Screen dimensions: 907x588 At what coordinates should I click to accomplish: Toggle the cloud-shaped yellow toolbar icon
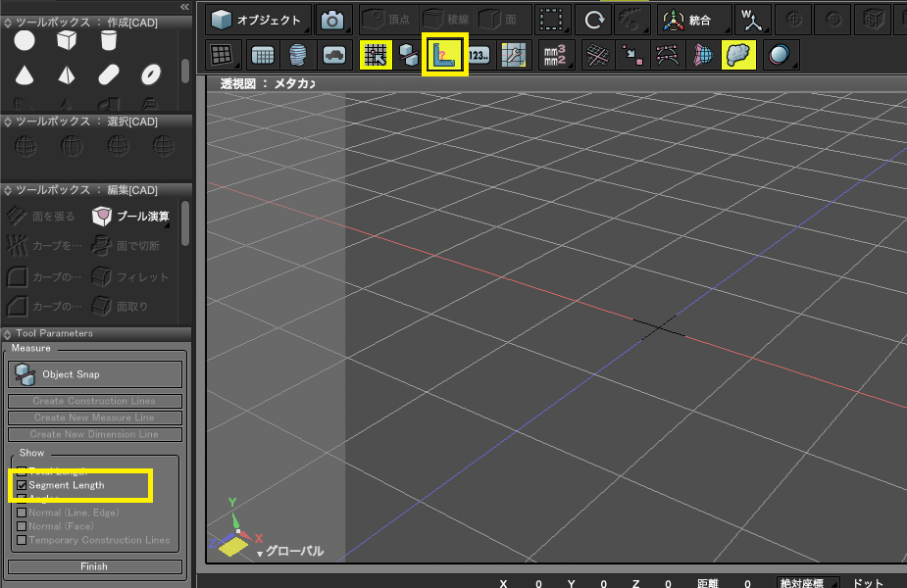(x=738, y=55)
